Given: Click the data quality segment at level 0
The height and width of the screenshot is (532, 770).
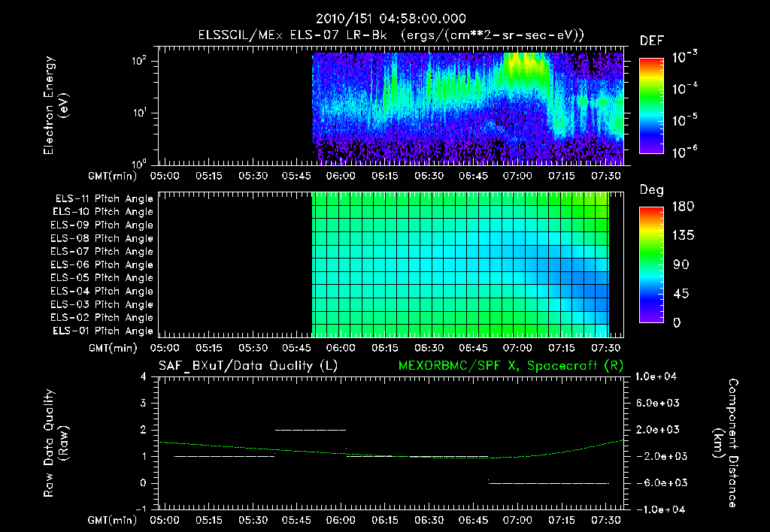Looking at the screenshot, I should 549,483.
